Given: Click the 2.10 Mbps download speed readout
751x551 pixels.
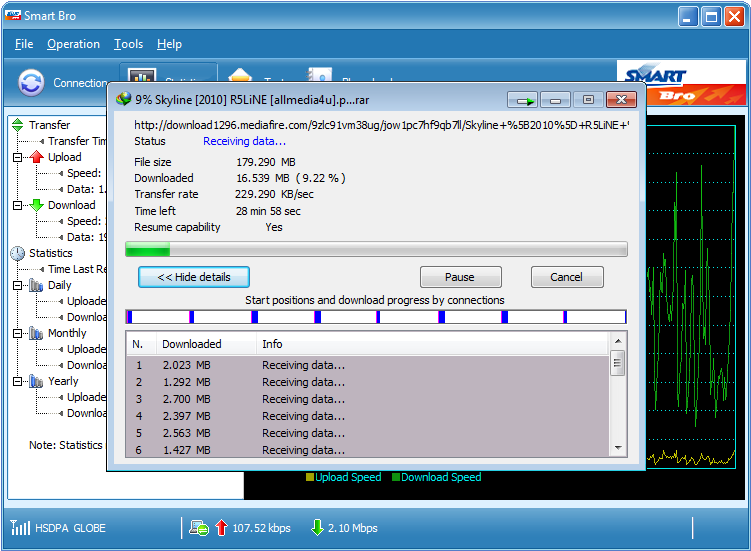Looking at the screenshot, I should coord(353,528).
